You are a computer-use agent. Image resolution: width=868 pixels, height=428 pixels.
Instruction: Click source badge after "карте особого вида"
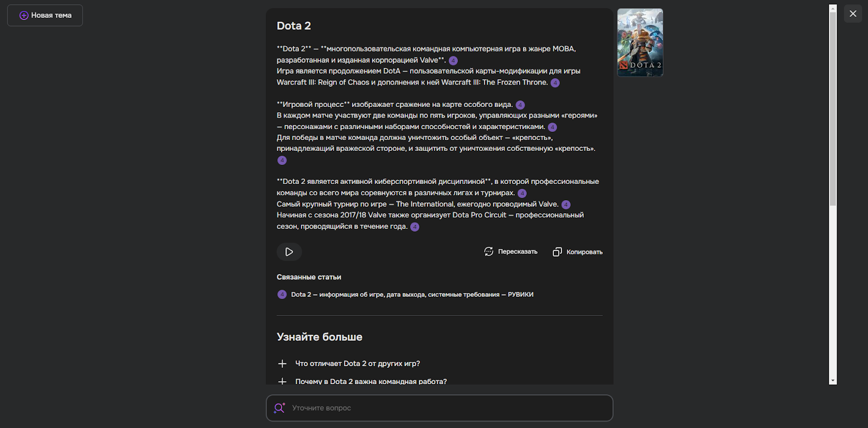520,105
